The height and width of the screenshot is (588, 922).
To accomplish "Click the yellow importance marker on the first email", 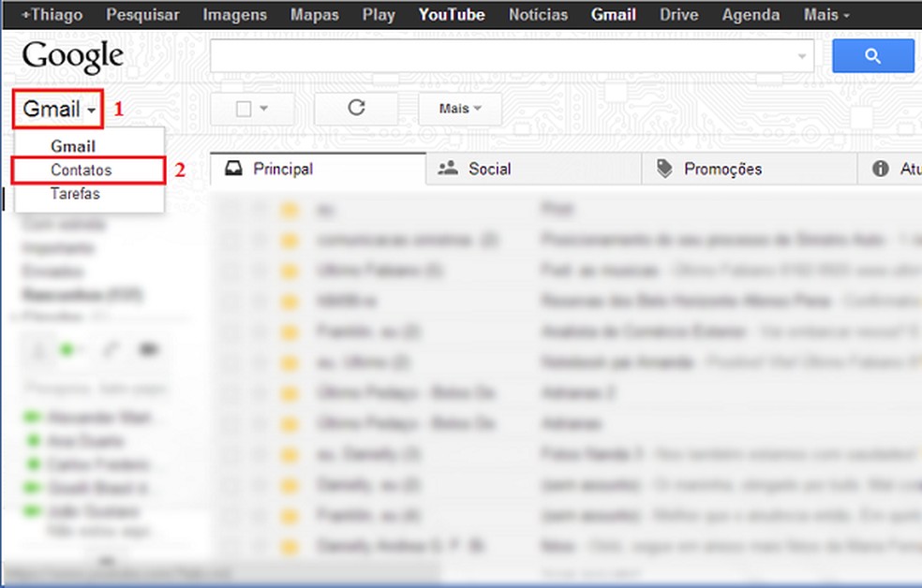I will click(289, 209).
